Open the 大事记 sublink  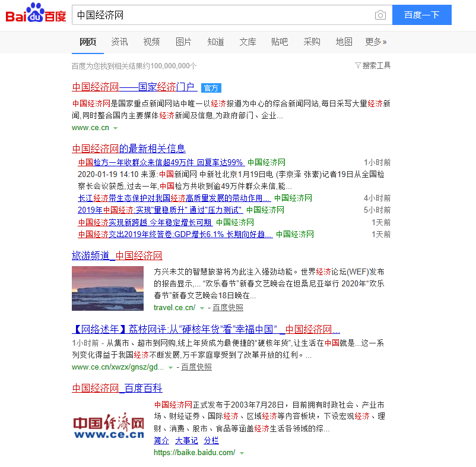coord(186,440)
